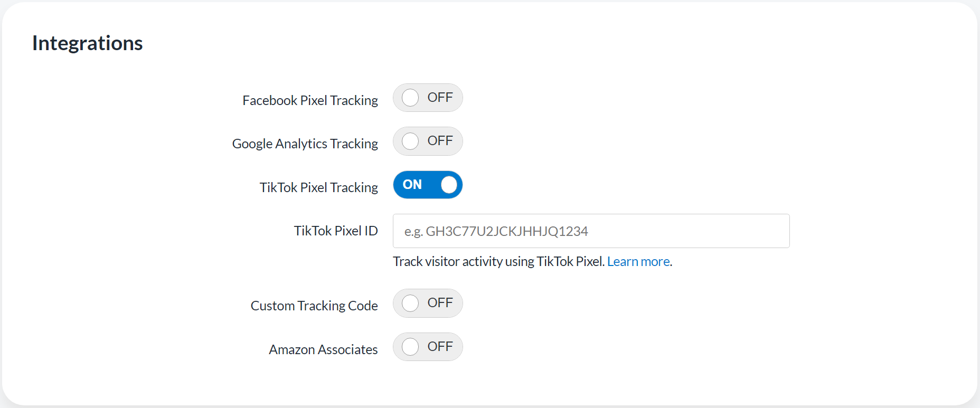The width and height of the screenshot is (980, 408).
Task: Click the TikTok Pixel ID field label
Action: click(x=335, y=231)
